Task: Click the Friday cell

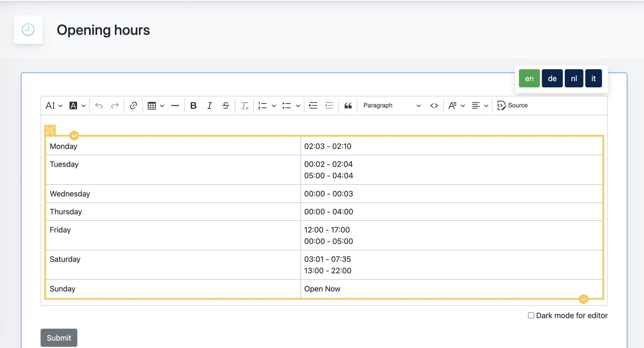Action: click(x=173, y=235)
